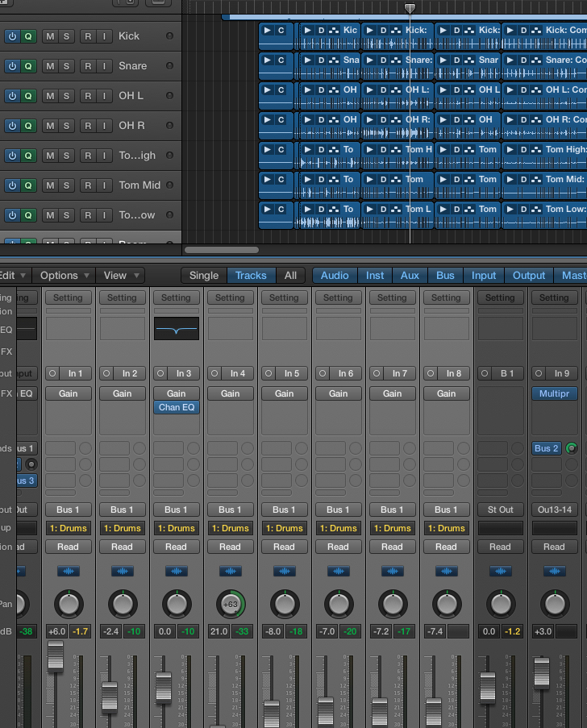This screenshot has height=728, width=587.
Task: Click the mono format circle beside In 5
Action: tap(269, 373)
